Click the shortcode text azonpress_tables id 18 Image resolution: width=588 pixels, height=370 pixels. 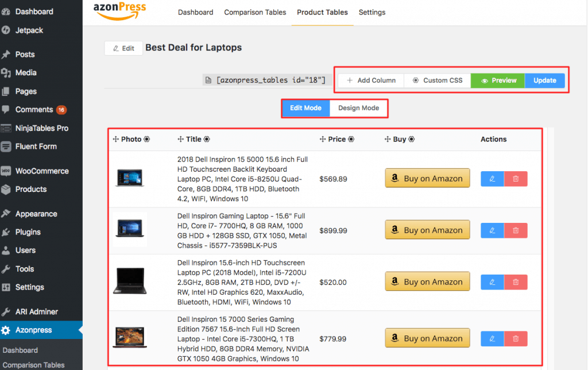click(x=270, y=80)
